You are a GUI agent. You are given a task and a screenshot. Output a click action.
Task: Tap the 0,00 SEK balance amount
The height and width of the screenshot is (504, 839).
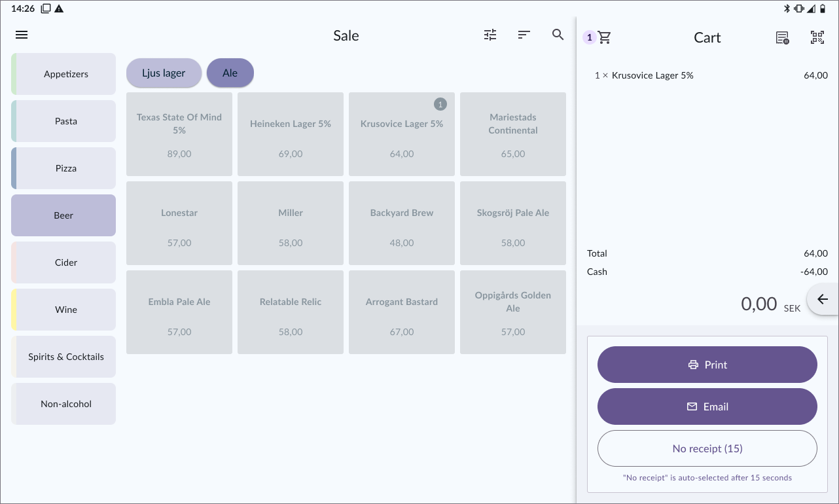770,304
